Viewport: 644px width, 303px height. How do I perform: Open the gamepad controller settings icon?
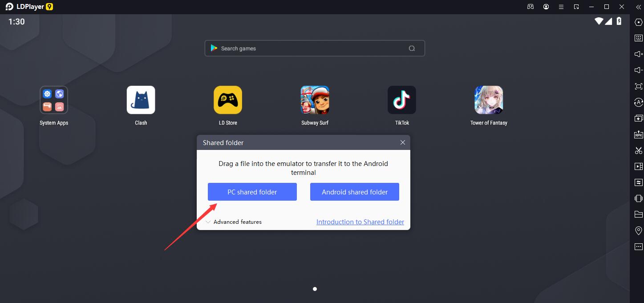point(531,7)
